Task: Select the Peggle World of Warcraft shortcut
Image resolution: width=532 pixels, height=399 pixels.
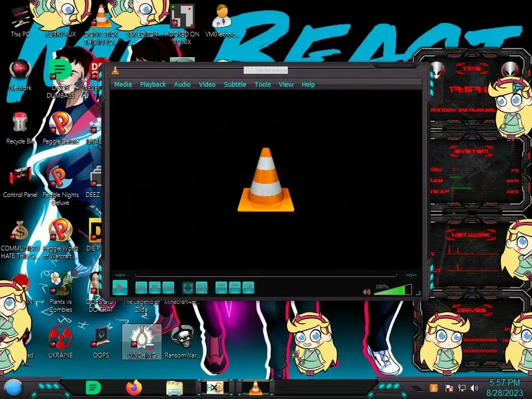Action: (x=61, y=239)
